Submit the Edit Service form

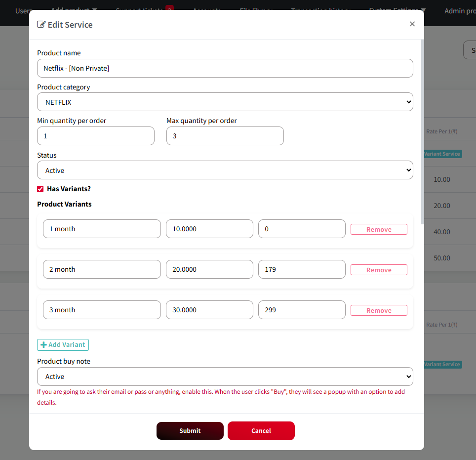click(x=190, y=431)
